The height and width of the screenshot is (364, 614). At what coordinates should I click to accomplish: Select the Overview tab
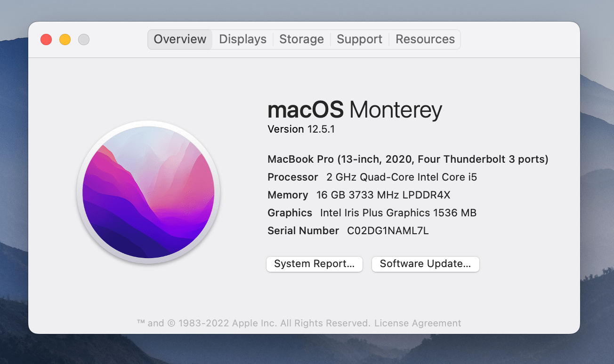coord(180,40)
